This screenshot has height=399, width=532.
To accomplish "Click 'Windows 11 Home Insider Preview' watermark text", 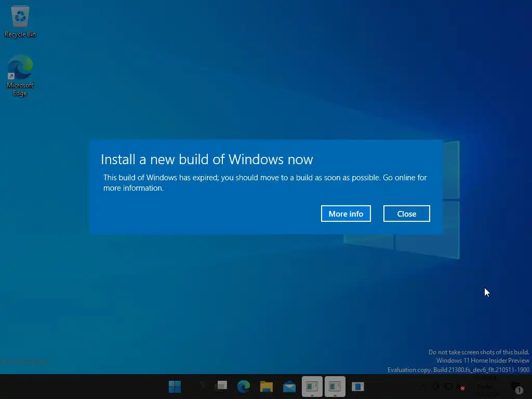I will coord(483,361).
